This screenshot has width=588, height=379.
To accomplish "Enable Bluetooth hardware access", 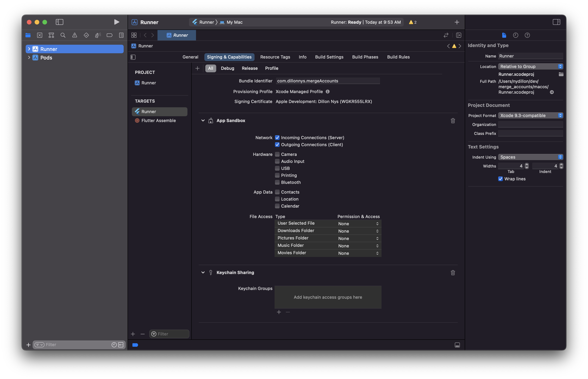I will click(277, 182).
